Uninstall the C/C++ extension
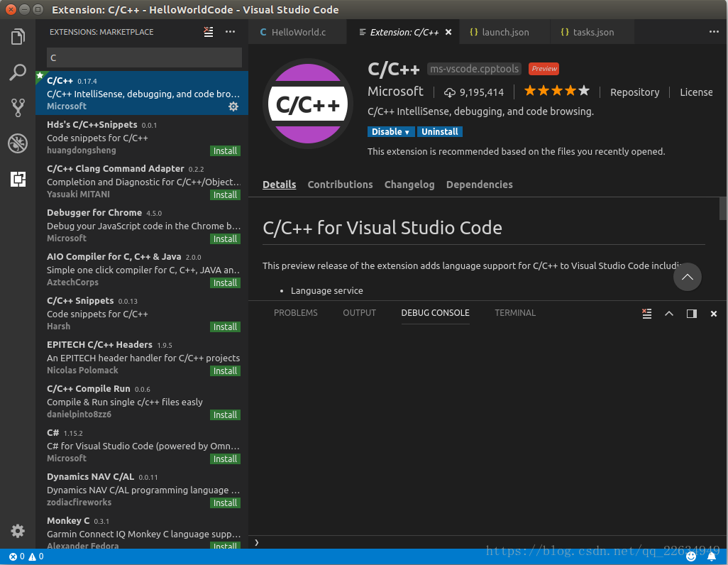This screenshot has width=728, height=565. pyautogui.click(x=440, y=131)
